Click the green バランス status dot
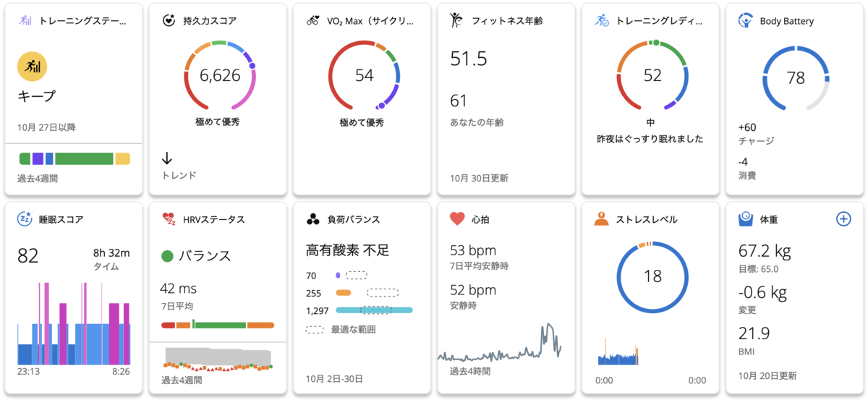This screenshot has width=868, height=400. 168,255
